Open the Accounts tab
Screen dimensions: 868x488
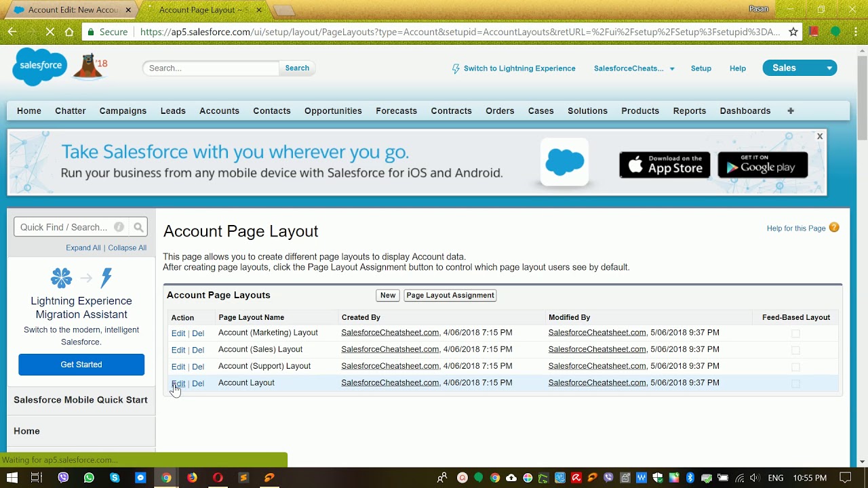(219, 111)
